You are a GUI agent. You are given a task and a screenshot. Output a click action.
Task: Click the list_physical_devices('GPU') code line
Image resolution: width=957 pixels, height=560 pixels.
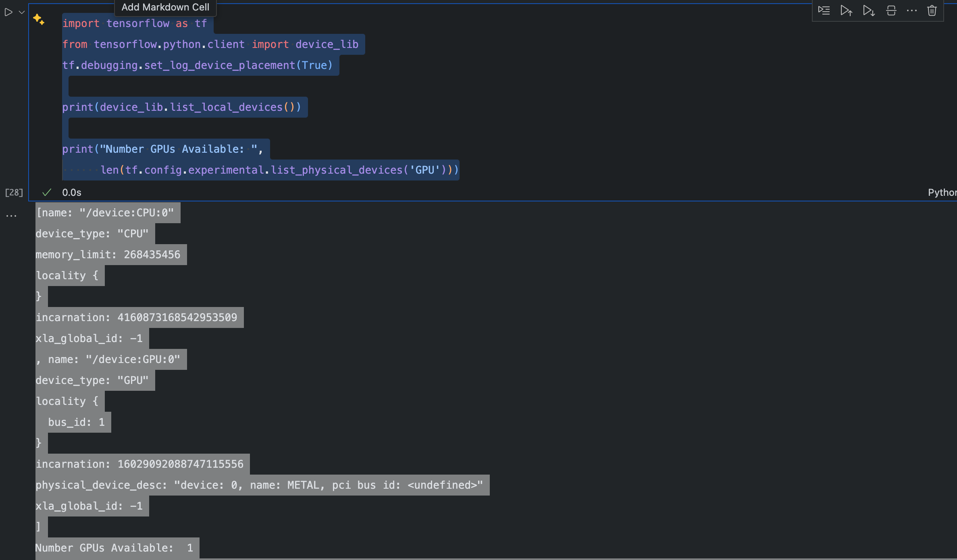click(280, 170)
